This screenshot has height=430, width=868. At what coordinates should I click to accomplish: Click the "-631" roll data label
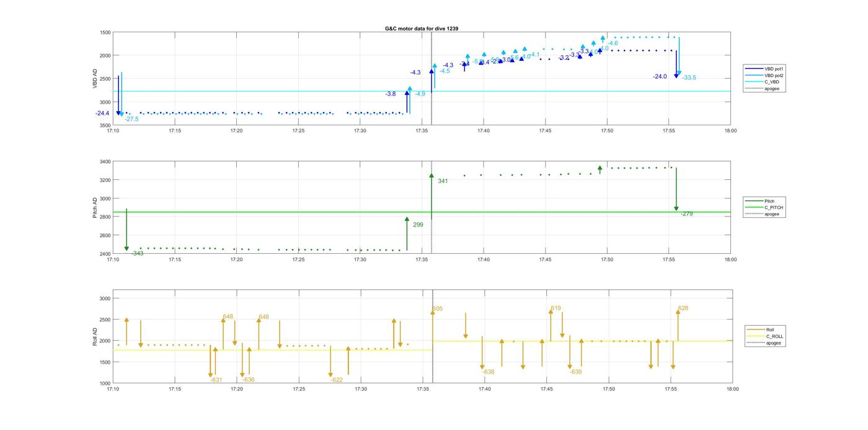[216, 380]
